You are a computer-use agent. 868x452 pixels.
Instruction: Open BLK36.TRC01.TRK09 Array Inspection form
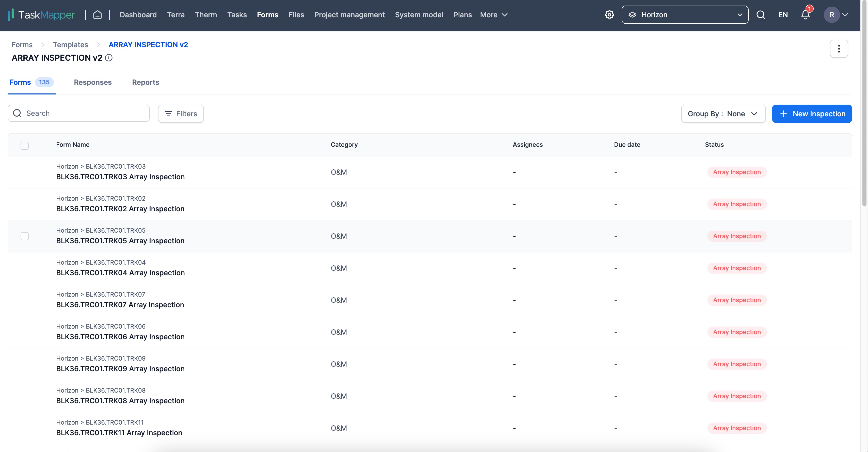tap(120, 369)
